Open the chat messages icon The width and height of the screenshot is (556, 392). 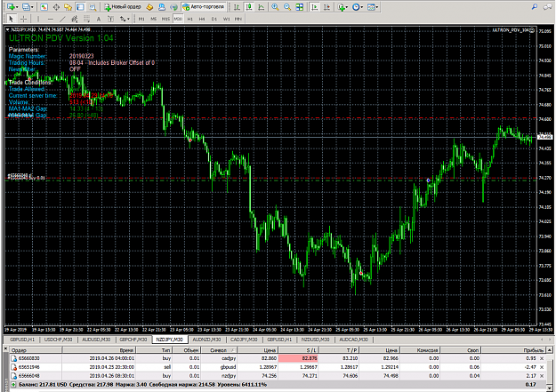pyautogui.click(x=547, y=7)
